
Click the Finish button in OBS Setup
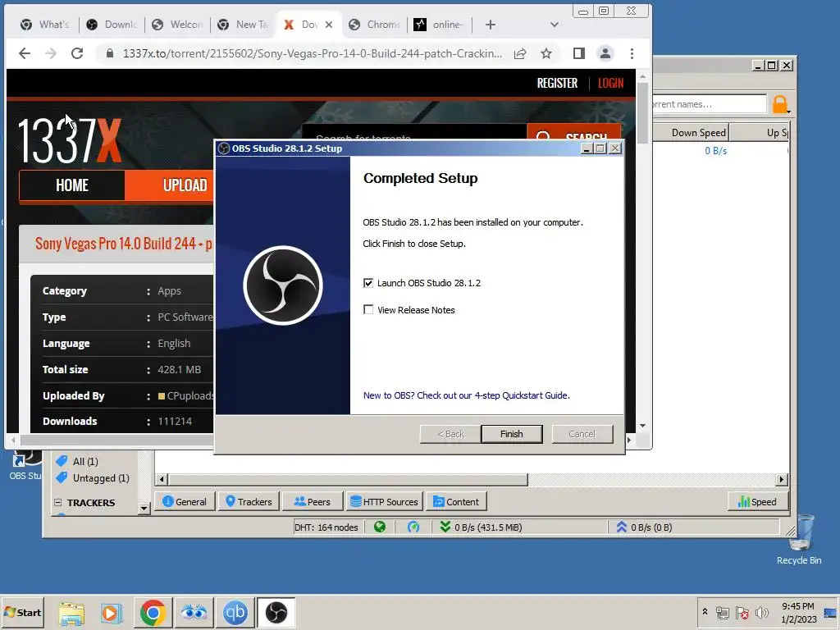point(512,434)
